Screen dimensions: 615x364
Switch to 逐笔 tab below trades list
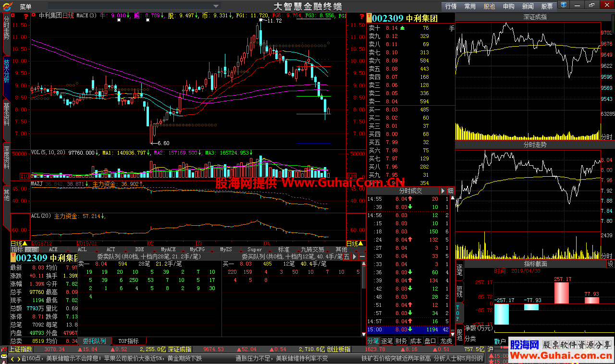387,341
